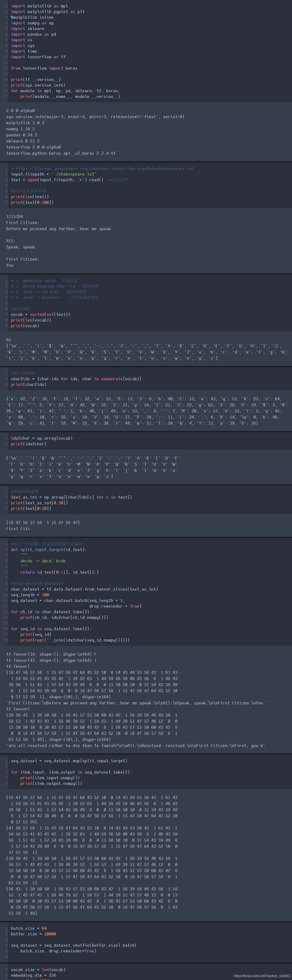Click the 'vocab = sorted(set(text))' line
The image size is (292, 980).
[x=41, y=315]
